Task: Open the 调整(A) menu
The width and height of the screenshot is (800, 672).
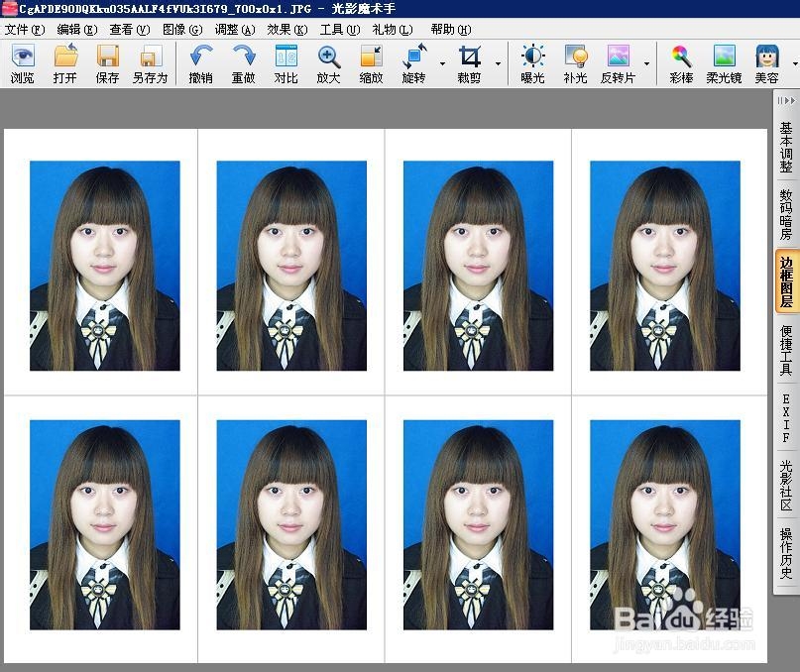Action: click(235, 30)
